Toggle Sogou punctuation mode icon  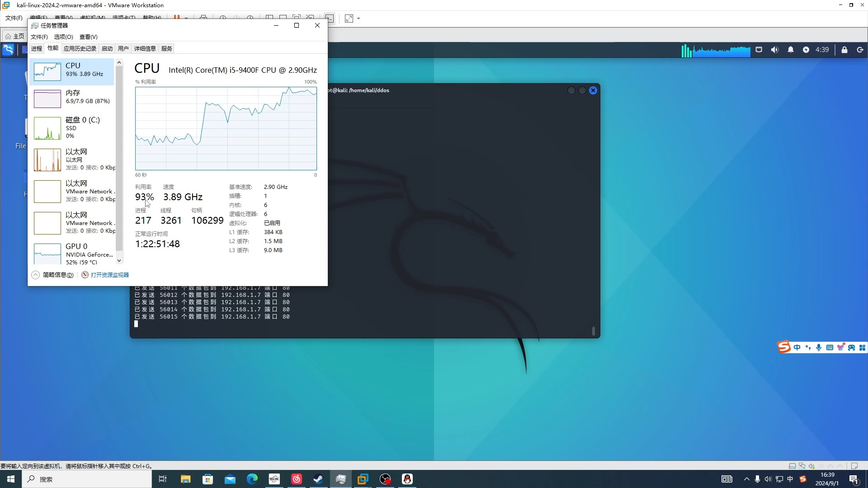click(x=808, y=347)
